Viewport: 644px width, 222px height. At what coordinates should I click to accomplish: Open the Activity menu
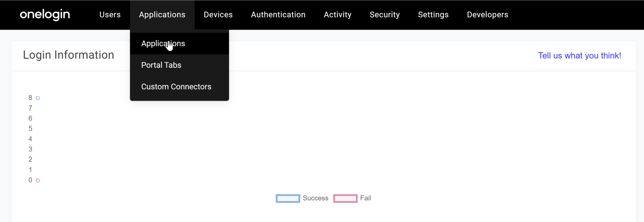[337, 15]
